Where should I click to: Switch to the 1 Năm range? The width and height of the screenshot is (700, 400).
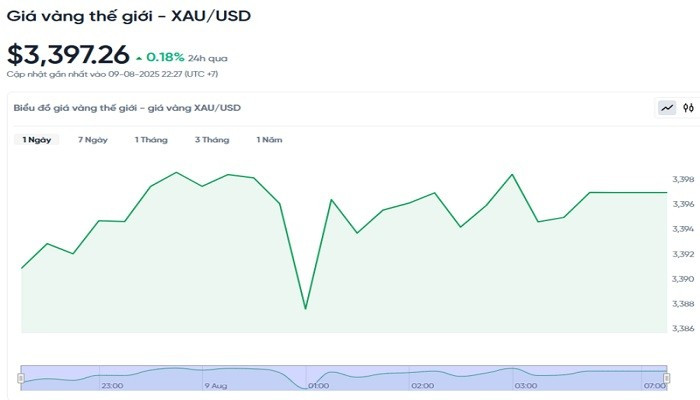pos(269,140)
